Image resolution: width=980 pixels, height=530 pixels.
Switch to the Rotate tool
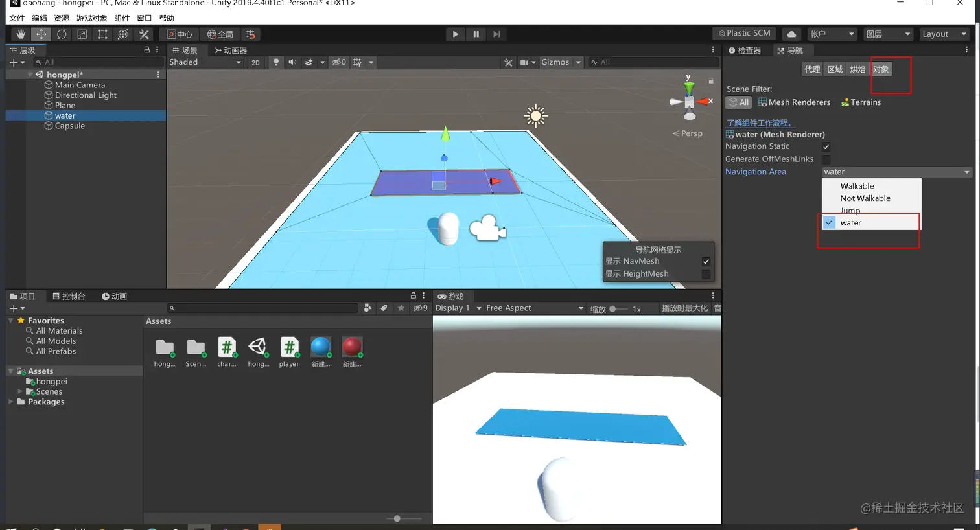(62, 34)
